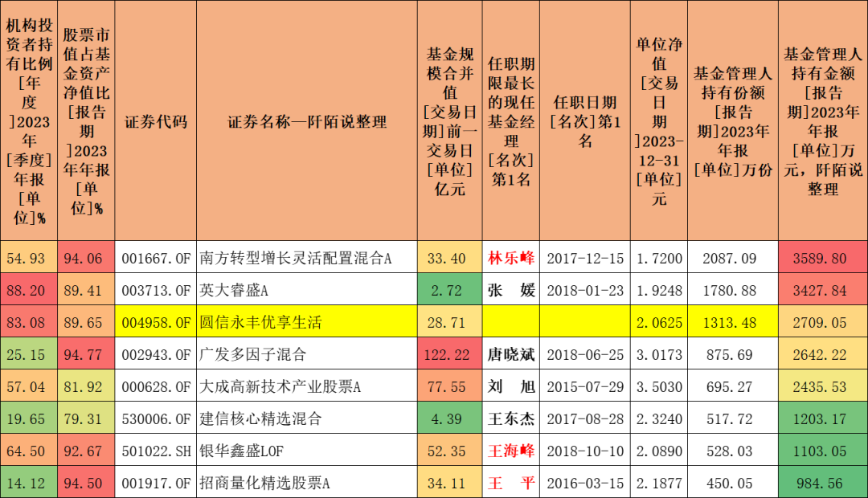Select manager name 王东杰
This screenshot has height=498, width=868.
tap(511, 418)
